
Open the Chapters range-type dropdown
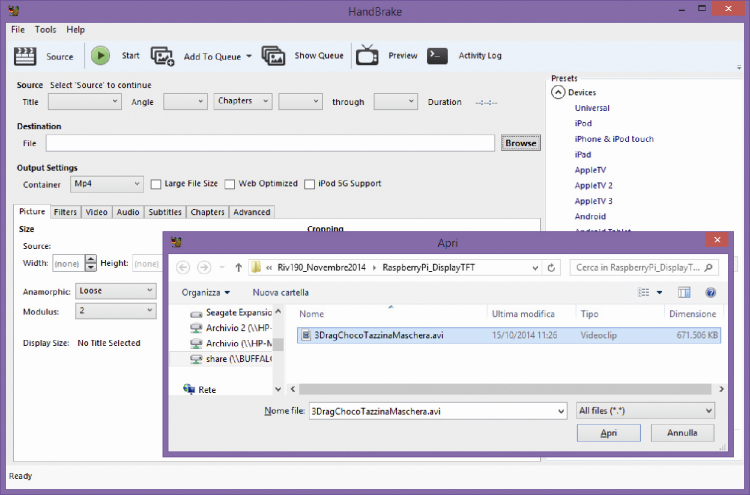pos(243,101)
